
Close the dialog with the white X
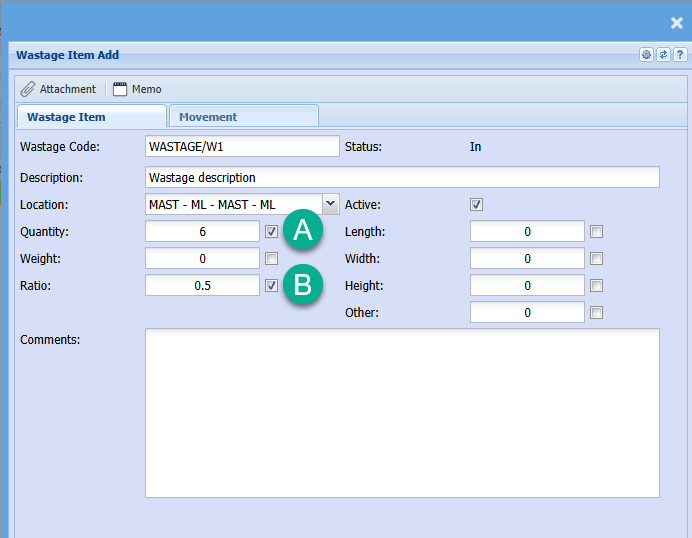tap(676, 23)
